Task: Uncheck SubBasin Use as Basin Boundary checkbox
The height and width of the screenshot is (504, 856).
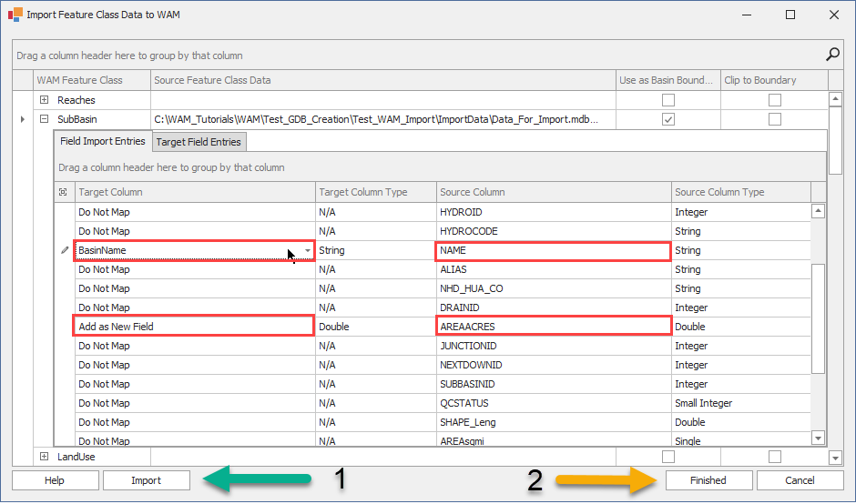Action: (x=668, y=119)
